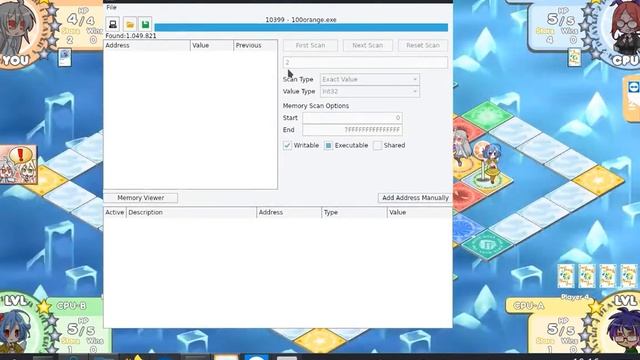Click the CPU-A name label

(x=529, y=306)
